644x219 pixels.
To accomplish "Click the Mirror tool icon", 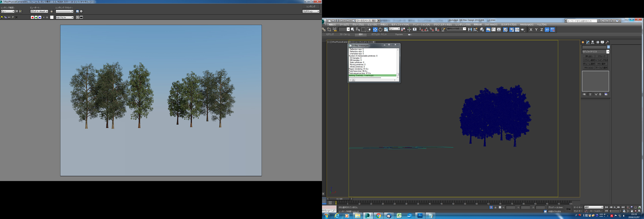I will coord(470,30).
